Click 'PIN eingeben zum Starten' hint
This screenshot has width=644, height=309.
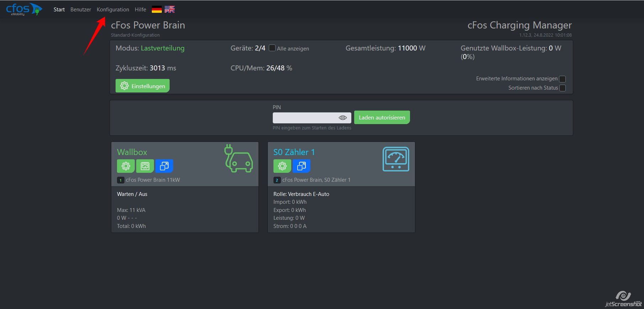point(312,128)
